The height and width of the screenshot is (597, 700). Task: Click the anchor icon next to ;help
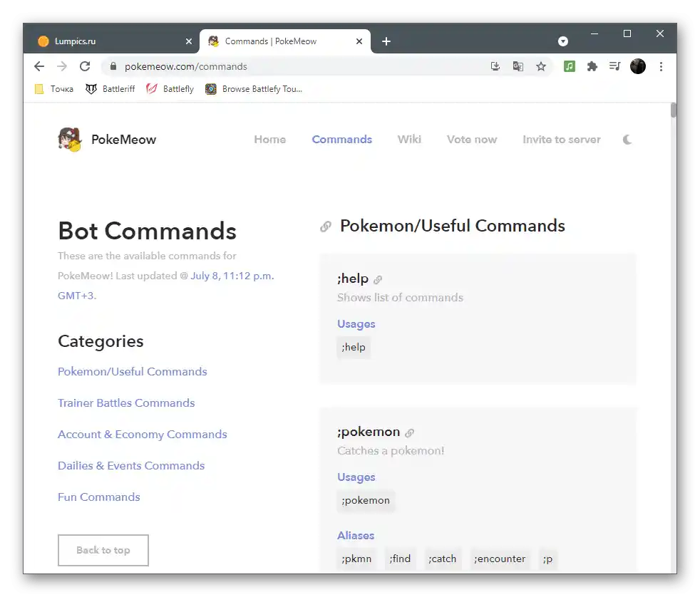click(378, 280)
